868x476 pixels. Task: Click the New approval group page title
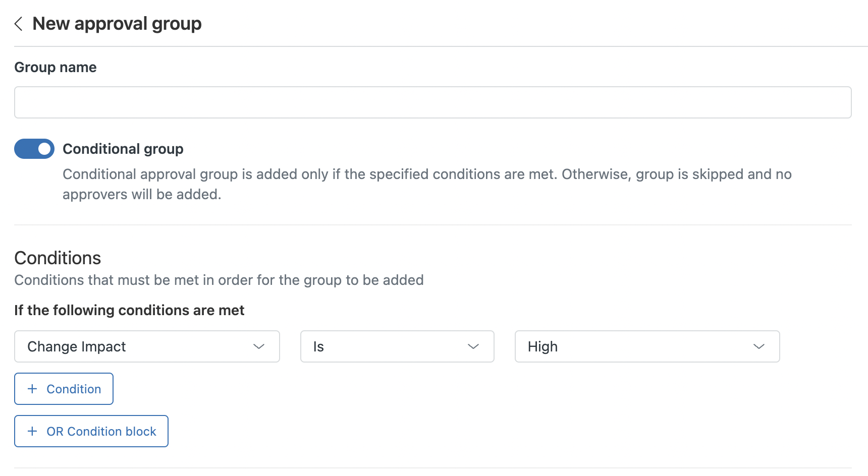pyautogui.click(x=117, y=24)
